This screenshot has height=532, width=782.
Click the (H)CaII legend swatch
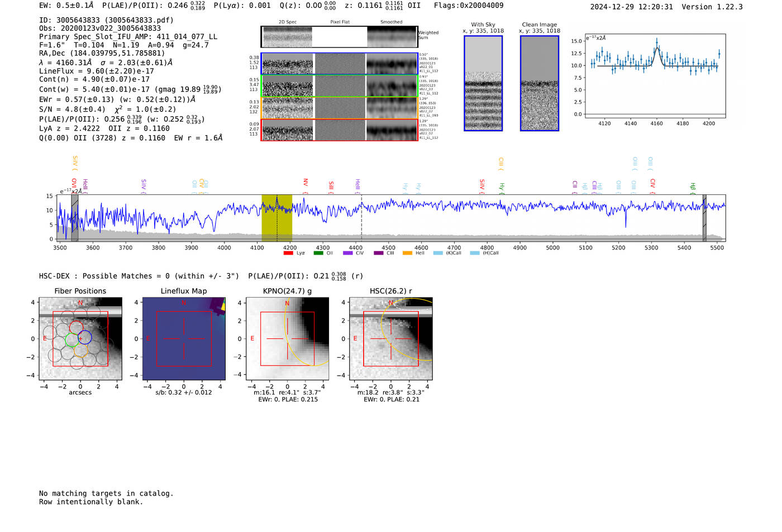475,253
